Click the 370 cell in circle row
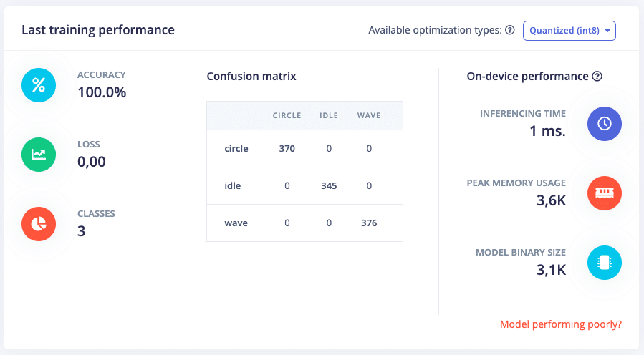The height and width of the screenshot is (355, 644). (x=287, y=149)
